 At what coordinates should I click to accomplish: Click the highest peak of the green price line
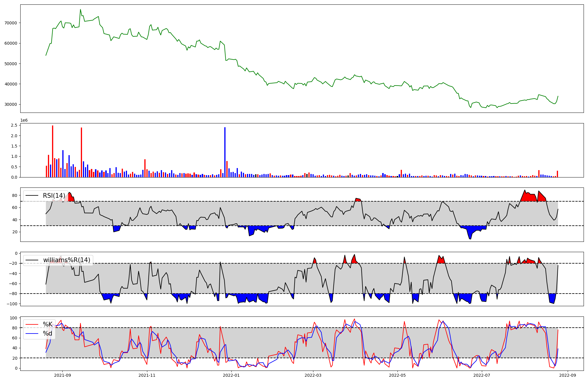pos(81,9)
